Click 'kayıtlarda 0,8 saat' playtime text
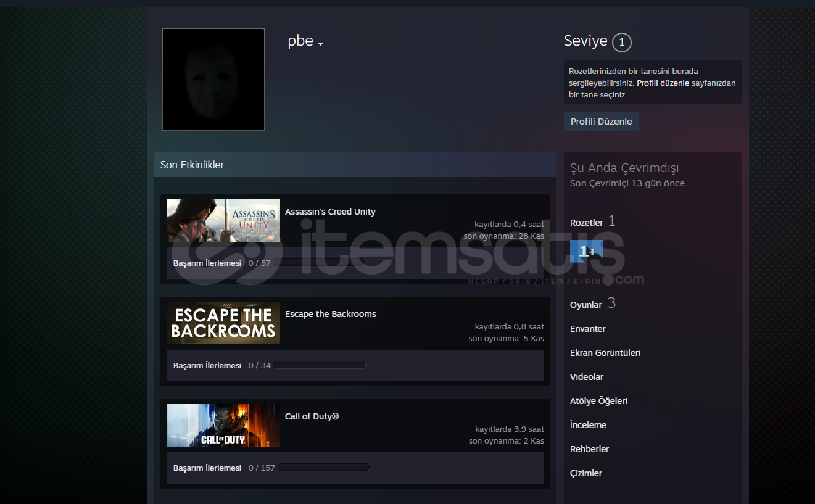Screen dimensions: 815x504 click(x=510, y=326)
